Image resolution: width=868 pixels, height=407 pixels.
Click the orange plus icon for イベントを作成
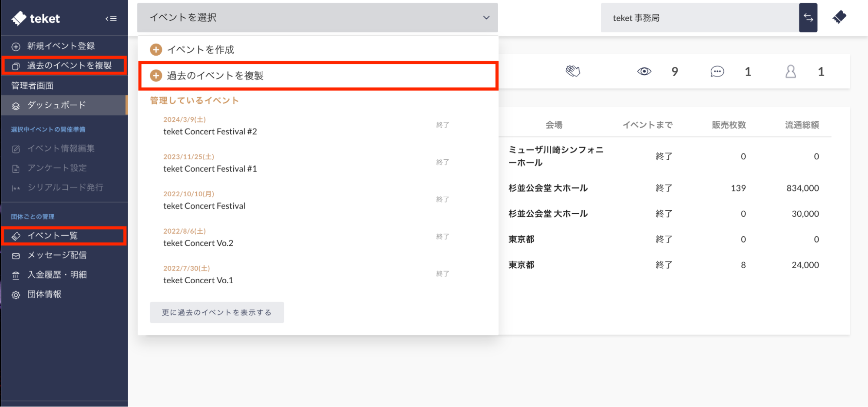point(156,50)
